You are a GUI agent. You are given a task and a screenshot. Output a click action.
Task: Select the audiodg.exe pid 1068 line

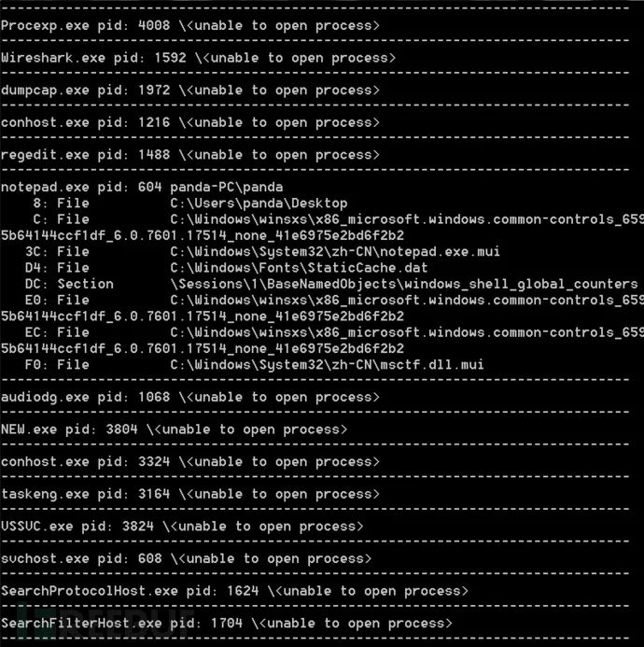[189, 397]
